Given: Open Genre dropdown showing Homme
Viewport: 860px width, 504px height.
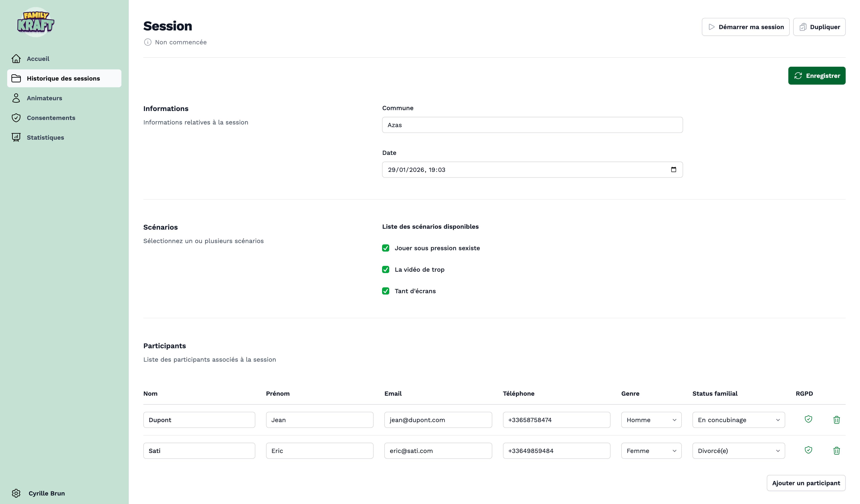Looking at the screenshot, I should point(651,420).
